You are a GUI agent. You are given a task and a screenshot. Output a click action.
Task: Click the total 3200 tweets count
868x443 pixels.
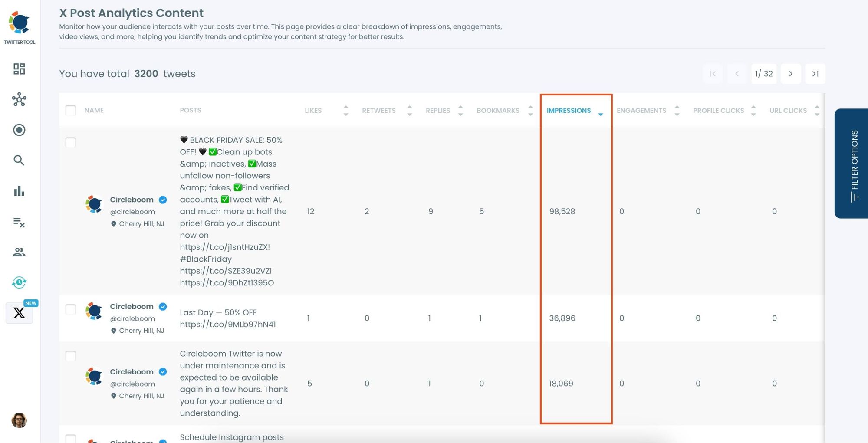coord(146,74)
